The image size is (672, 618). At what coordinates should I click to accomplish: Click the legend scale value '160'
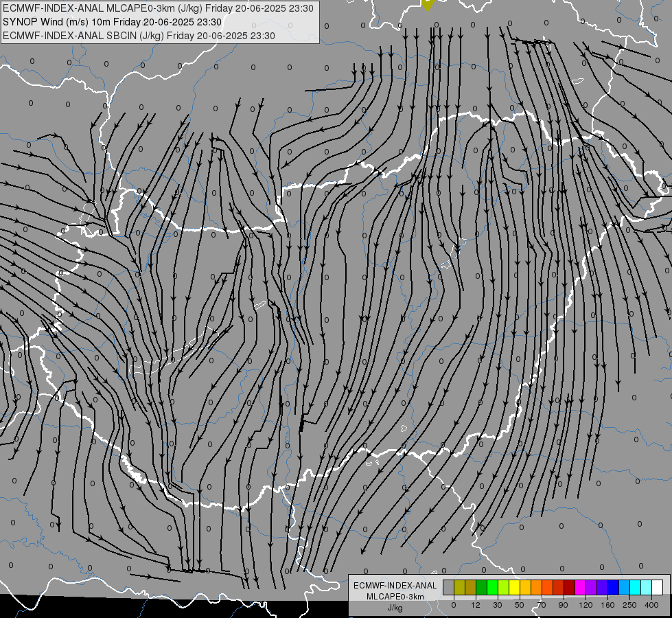click(607, 605)
